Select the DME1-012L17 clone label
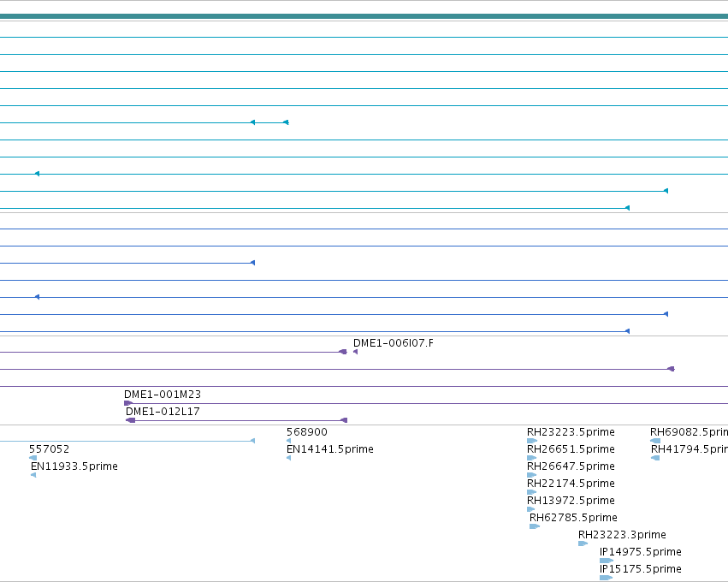The width and height of the screenshot is (728, 582). [163, 412]
